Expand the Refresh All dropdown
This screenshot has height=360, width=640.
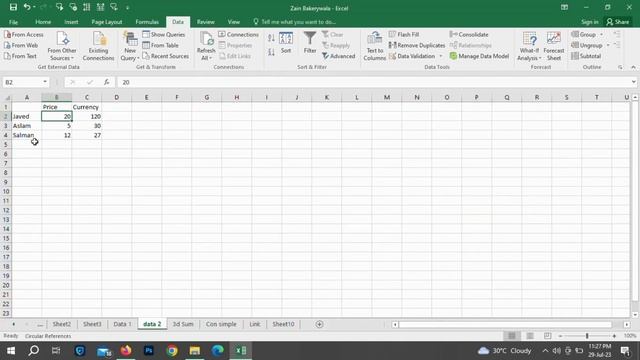tap(206, 54)
